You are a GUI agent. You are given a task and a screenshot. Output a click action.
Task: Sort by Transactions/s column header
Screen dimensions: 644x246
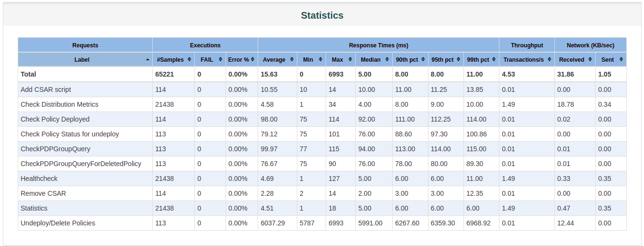coord(527,60)
